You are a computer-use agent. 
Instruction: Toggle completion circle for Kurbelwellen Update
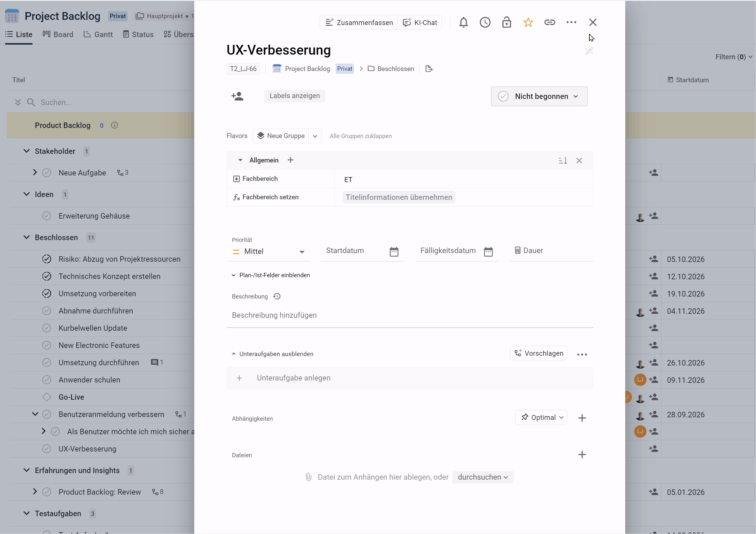(47, 328)
